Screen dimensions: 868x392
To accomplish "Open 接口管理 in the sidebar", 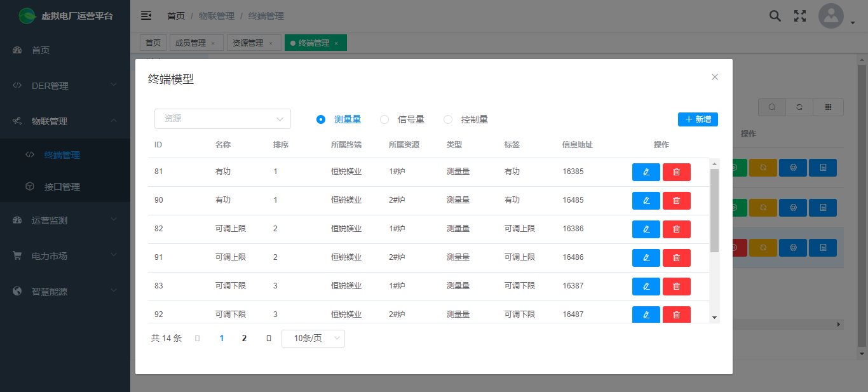I will click(x=62, y=187).
